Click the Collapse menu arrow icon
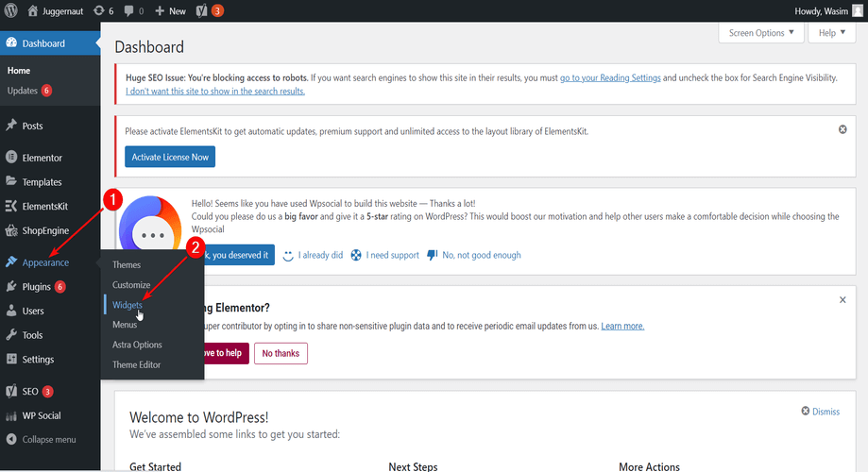 click(x=11, y=439)
